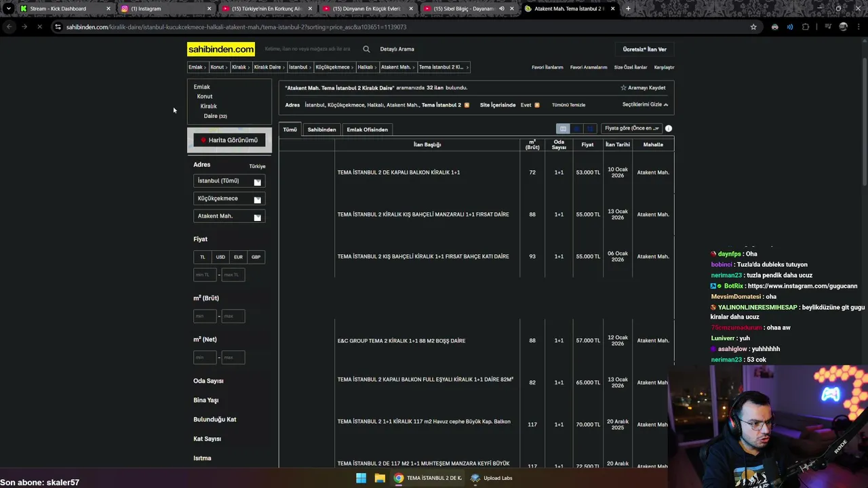This screenshot has width=868, height=488.
Task: Select TL currency option
Action: [x=202, y=257]
